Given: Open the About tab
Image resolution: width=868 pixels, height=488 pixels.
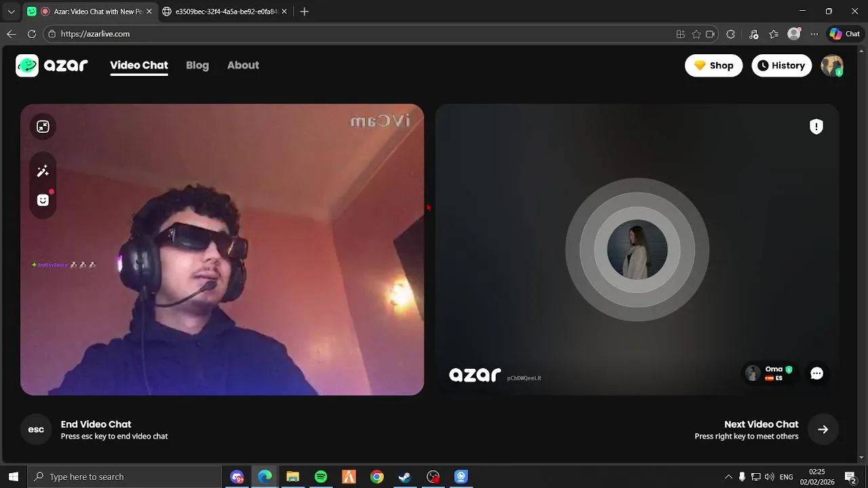Looking at the screenshot, I should [243, 66].
